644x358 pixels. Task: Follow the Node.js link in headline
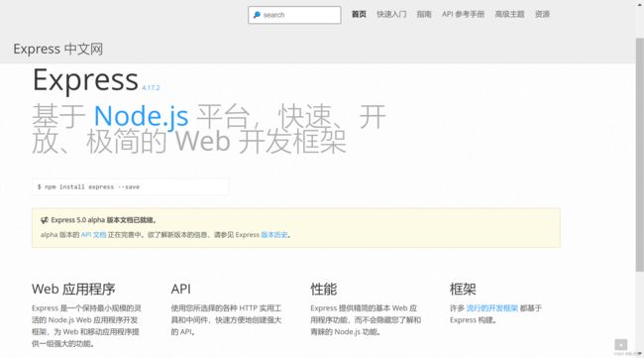point(141,116)
